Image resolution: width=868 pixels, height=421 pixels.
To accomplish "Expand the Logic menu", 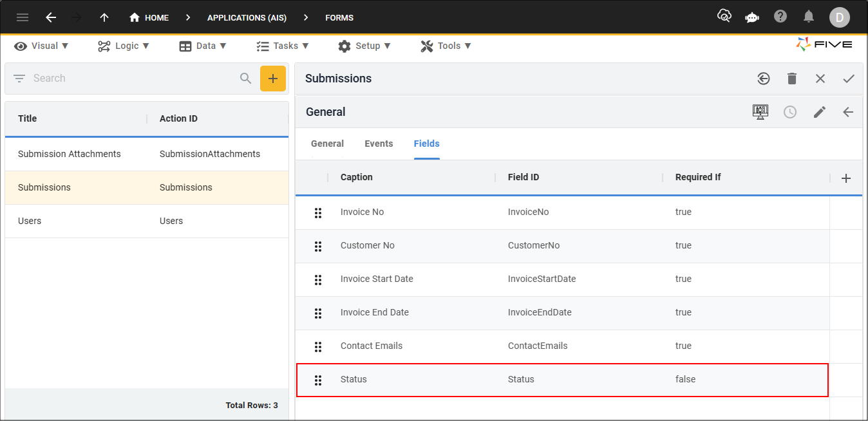I will (124, 46).
